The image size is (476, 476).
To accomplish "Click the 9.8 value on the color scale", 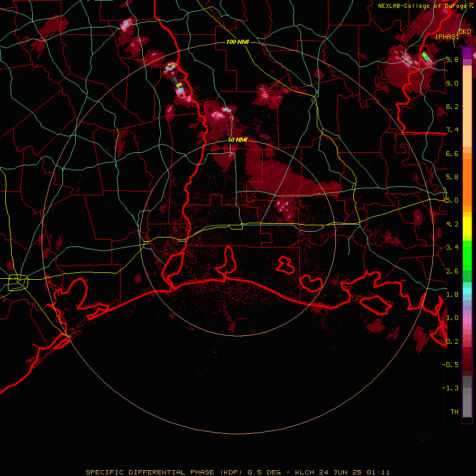I will coord(452,59).
